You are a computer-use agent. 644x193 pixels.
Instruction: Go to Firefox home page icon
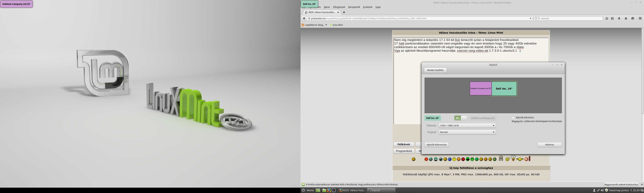(x=626, y=18)
